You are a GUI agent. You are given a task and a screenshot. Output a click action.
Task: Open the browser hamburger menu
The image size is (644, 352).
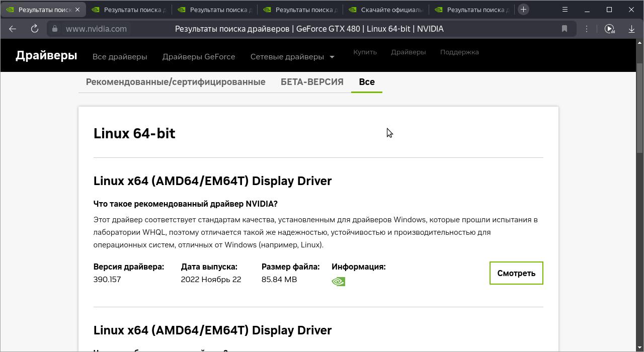(x=565, y=10)
